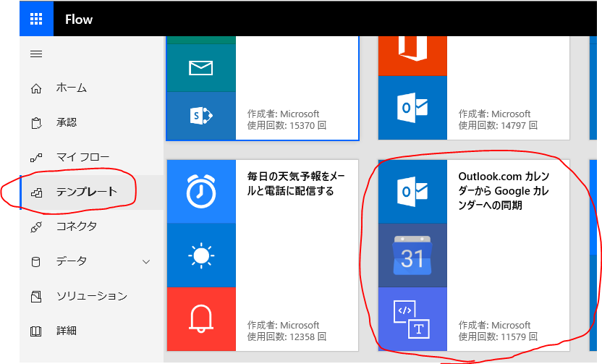The image size is (602, 364).
Task: Click the template icon beside テンプレート
Action: pos(36,192)
